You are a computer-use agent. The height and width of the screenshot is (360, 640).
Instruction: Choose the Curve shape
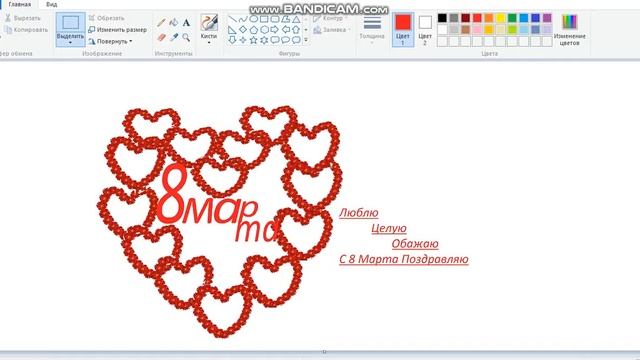click(243, 19)
